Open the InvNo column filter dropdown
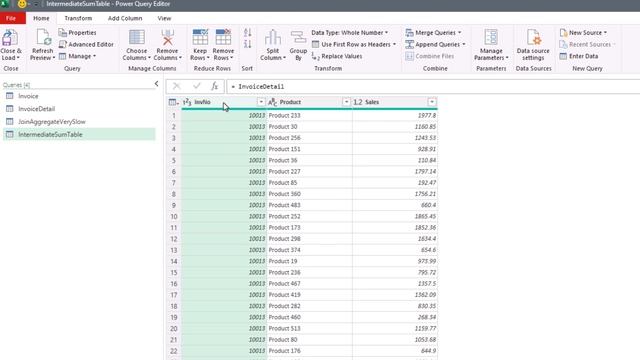The image size is (640, 360). pos(261,102)
